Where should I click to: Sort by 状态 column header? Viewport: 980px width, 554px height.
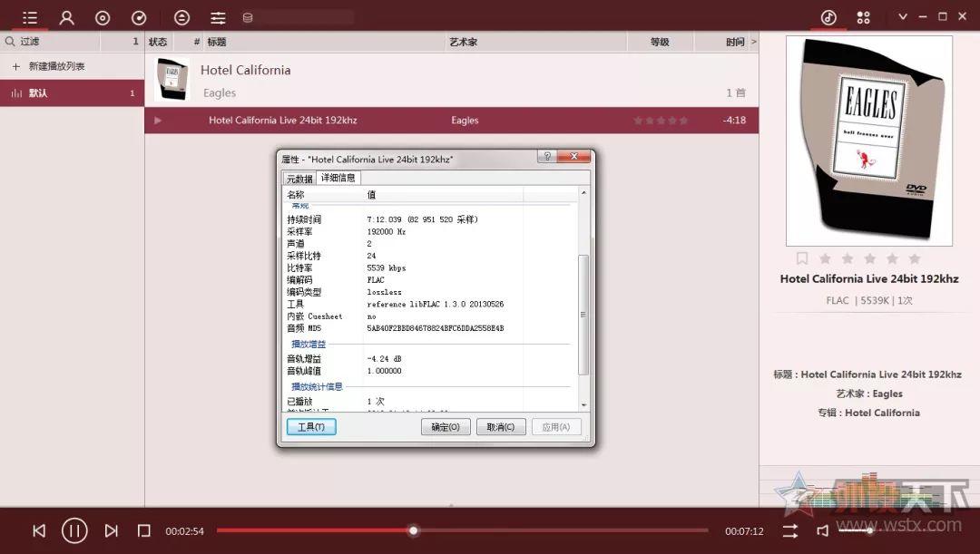158,42
